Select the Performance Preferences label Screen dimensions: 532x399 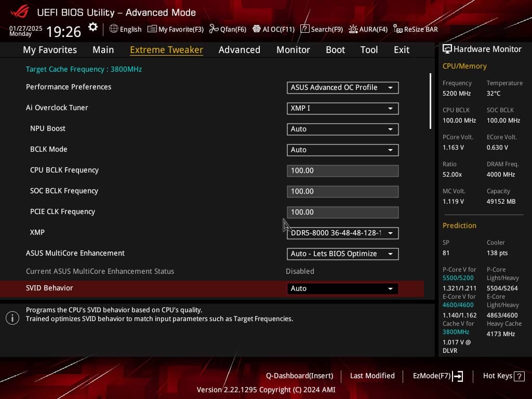69,87
